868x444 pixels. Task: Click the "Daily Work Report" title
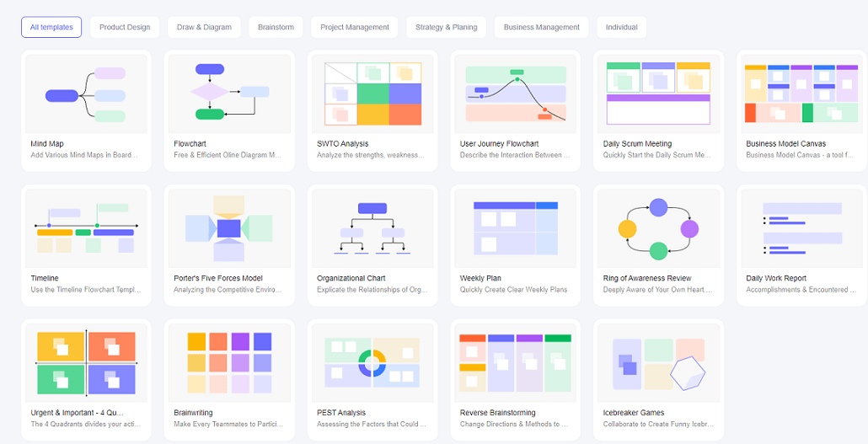click(x=776, y=279)
